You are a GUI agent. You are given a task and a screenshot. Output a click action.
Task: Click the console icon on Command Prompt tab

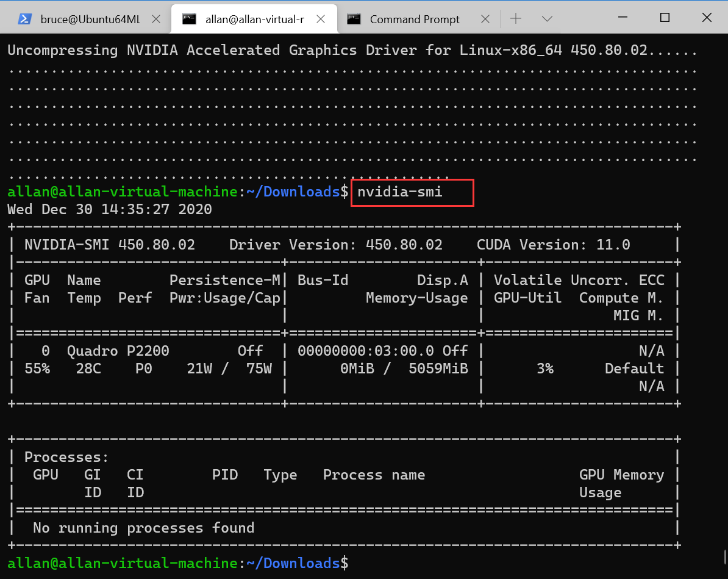click(354, 18)
